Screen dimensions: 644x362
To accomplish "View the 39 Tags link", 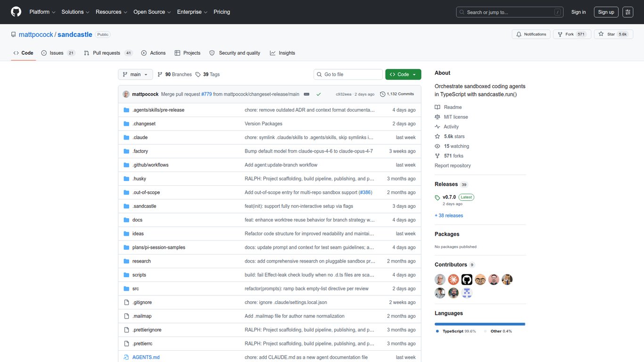I will point(207,74).
